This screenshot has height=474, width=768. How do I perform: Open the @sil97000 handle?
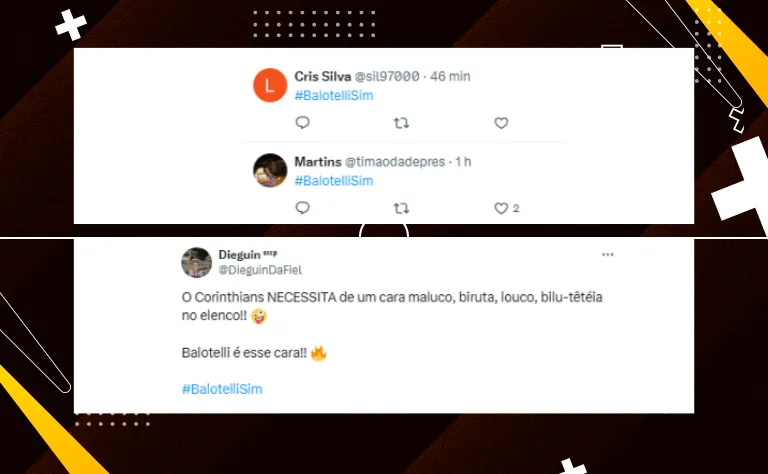tap(387, 76)
